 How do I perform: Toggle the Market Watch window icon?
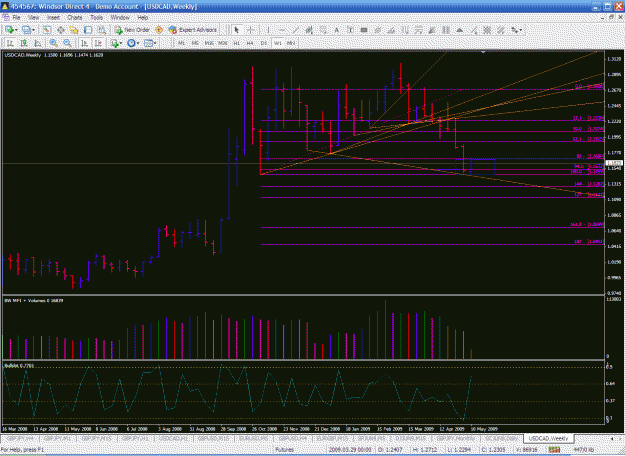tap(47, 30)
